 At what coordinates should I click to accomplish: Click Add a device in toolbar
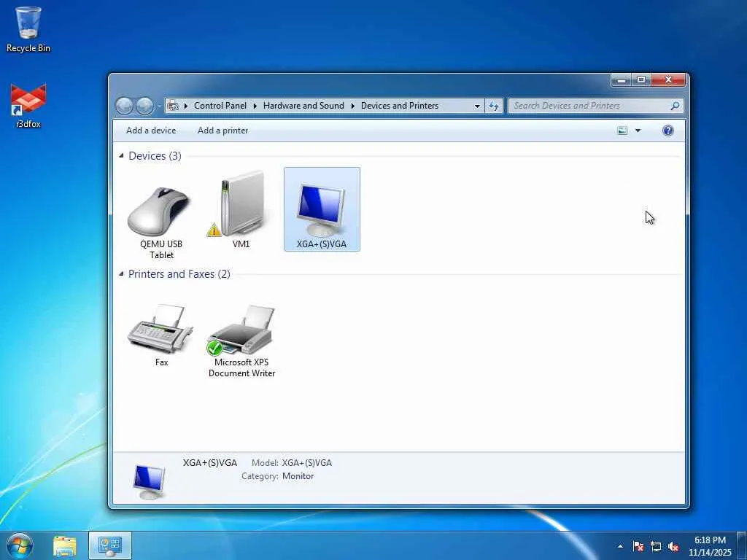pyautogui.click(x=151, y=131)
